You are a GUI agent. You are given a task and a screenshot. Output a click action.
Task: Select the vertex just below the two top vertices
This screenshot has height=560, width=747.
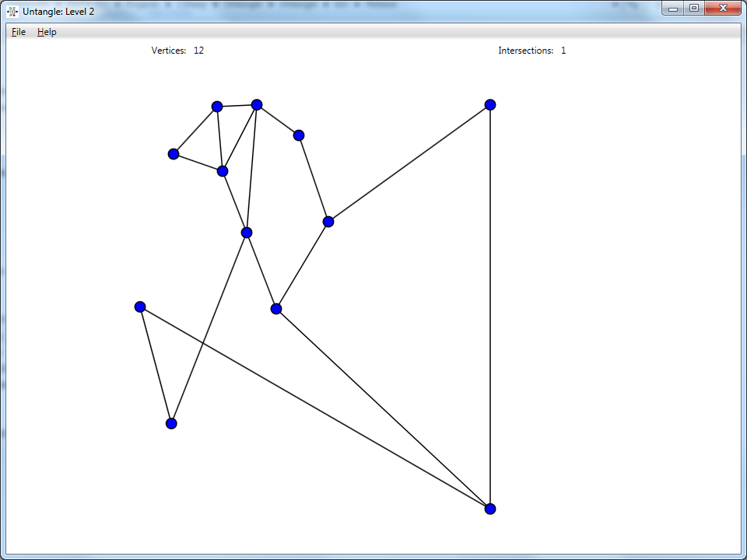(223, 170)
